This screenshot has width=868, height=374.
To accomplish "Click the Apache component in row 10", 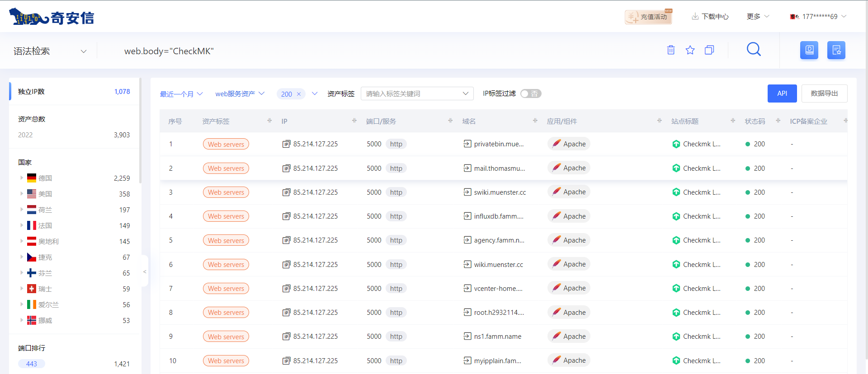I will click(569, 360).
